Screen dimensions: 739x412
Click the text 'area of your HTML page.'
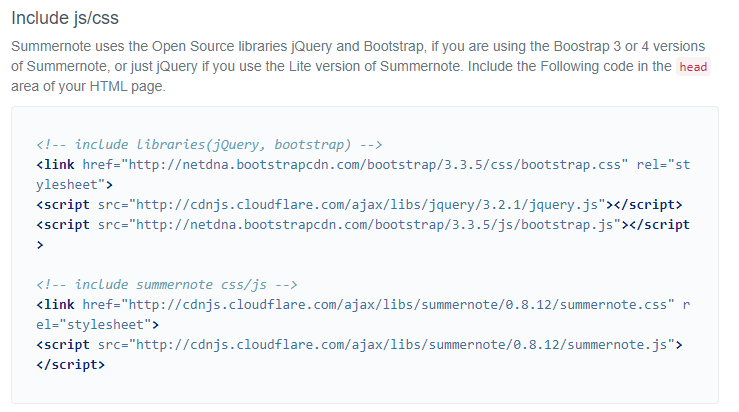[x=89, y=87]
